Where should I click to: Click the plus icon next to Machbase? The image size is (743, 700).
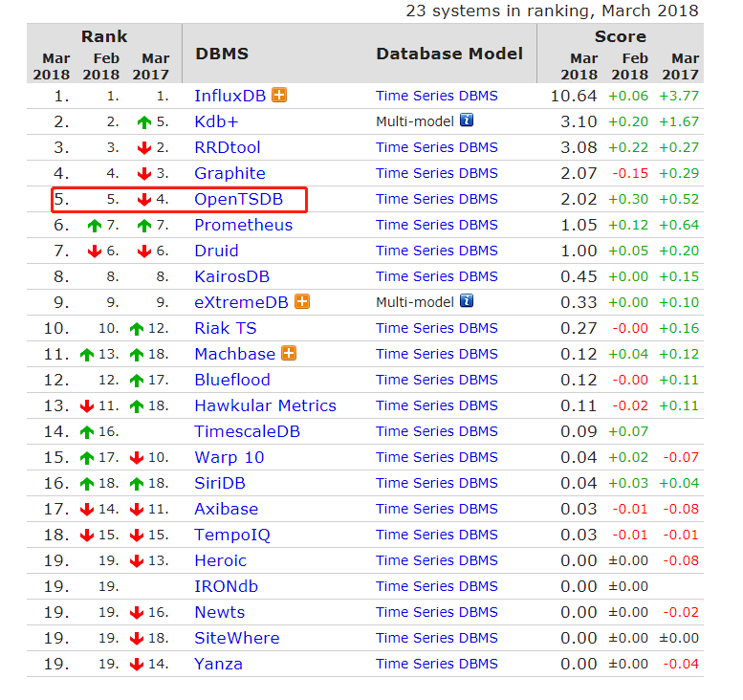(x=289, y=353)
